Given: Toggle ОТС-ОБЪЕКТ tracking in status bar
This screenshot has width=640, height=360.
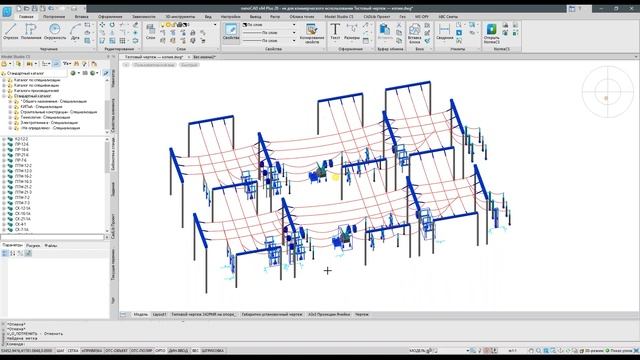Looking at the screenshot, I should pyautogui.click(x=116, y=351).
